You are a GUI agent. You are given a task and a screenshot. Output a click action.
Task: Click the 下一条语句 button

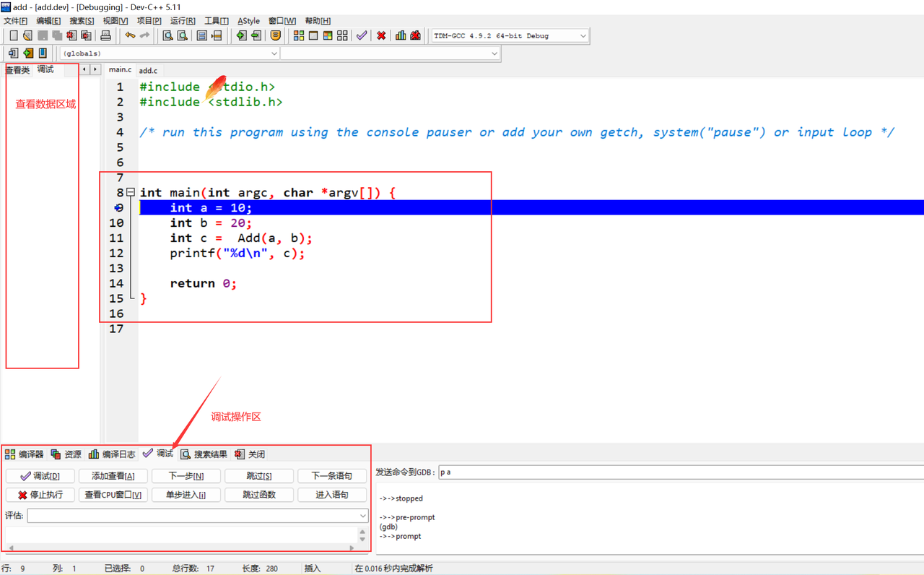point(332,476)
